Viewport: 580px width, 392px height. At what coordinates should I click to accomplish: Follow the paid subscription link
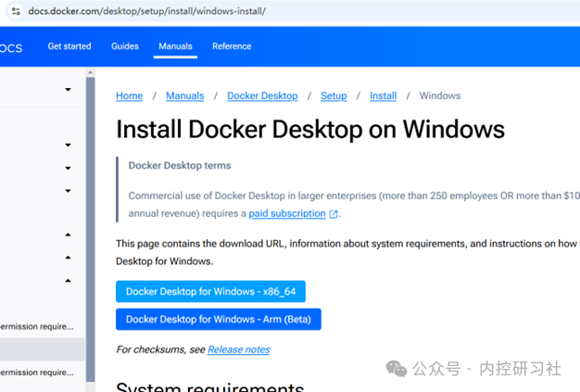(287, 213)
